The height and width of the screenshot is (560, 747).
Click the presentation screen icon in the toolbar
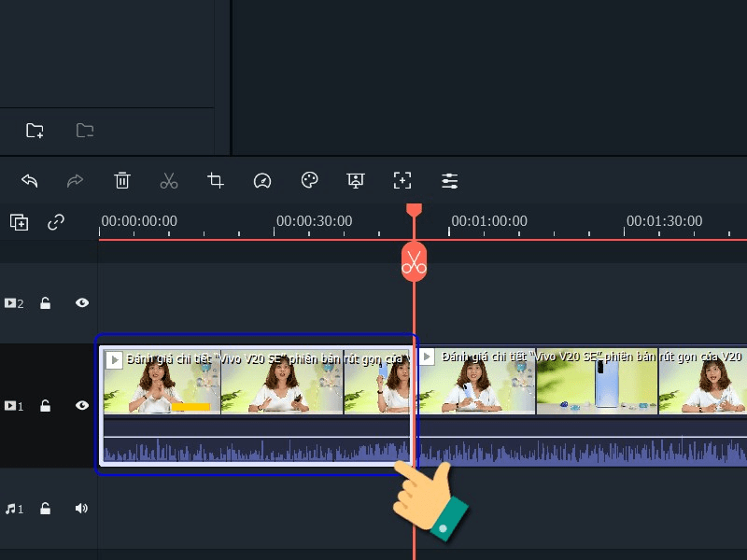[356, 180]
